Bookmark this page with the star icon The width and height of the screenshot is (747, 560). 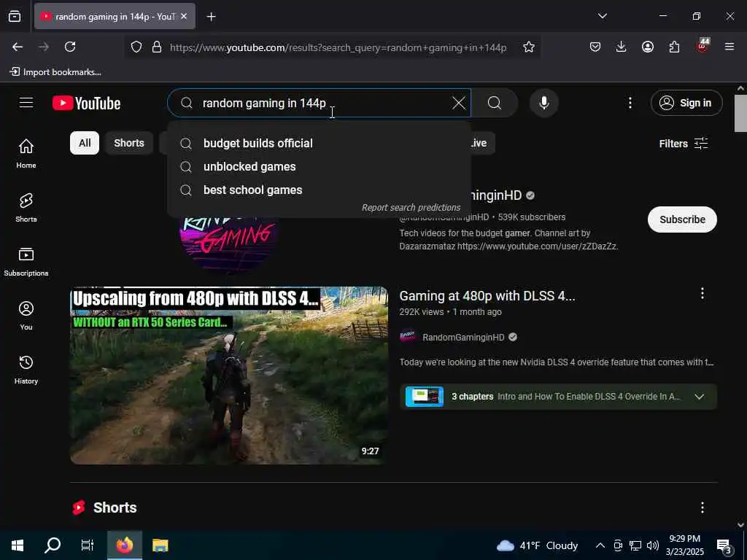(x=528, y=47)
